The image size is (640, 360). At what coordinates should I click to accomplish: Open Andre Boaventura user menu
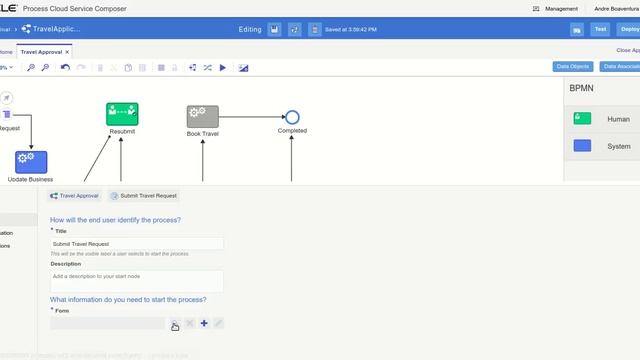coord(616,9)
